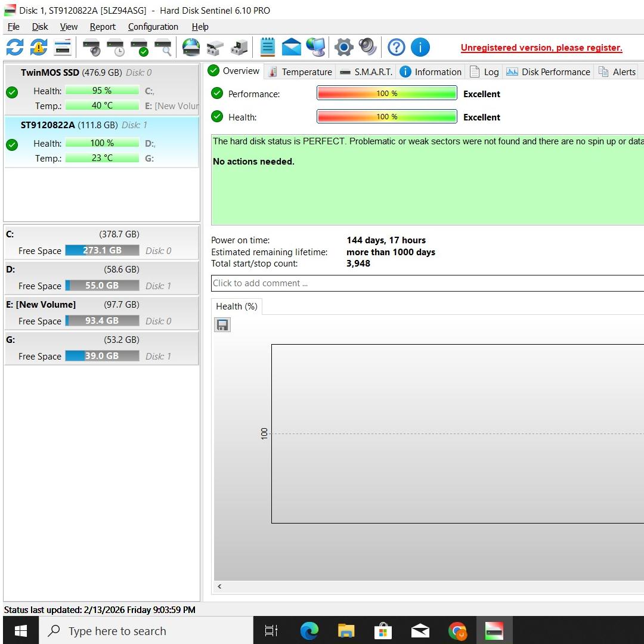The width and height of the screenshot is (644, 644).
Task: Click the blue refresh arrows toolbar icon
Action: click(15, 47)
